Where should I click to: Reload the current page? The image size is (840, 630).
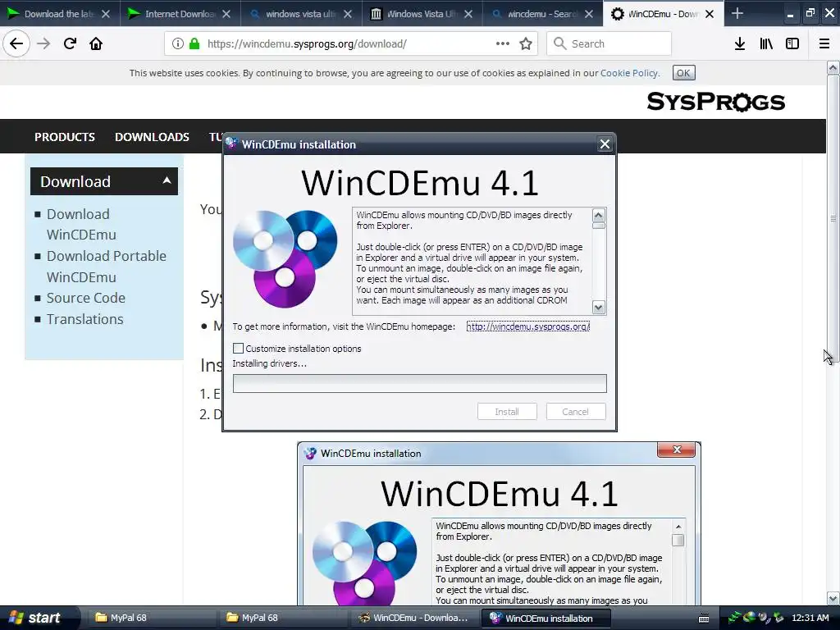(x=70, y=43)
